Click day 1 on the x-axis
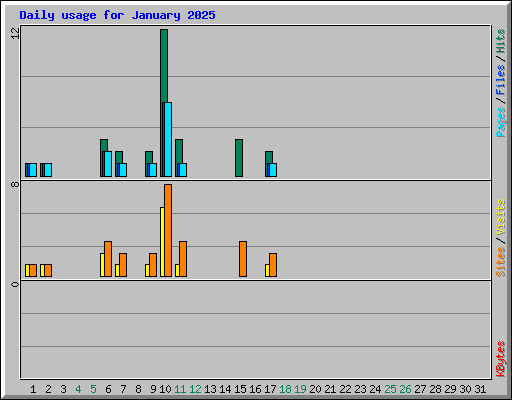512x400 pixels. (x=33, y=389)
